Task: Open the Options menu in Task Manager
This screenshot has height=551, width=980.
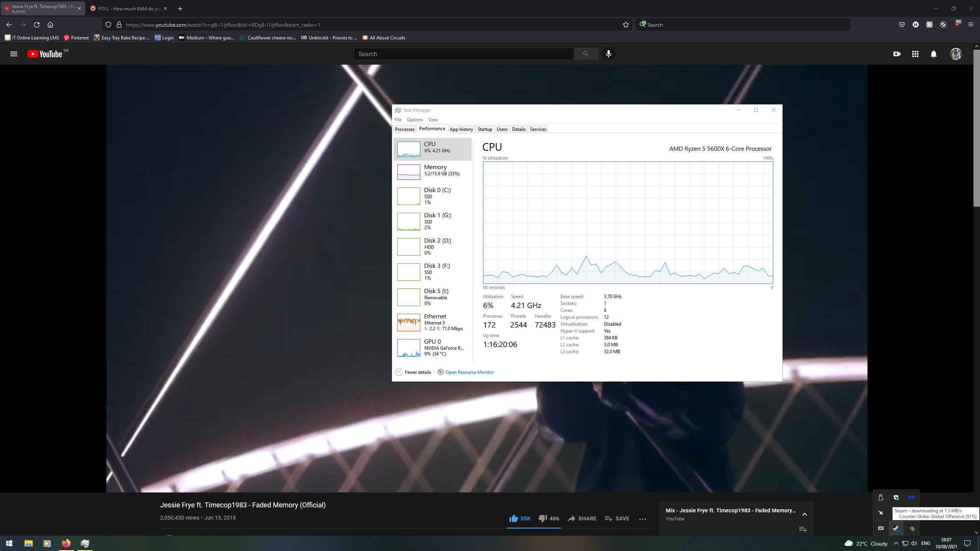Action: 415,120
